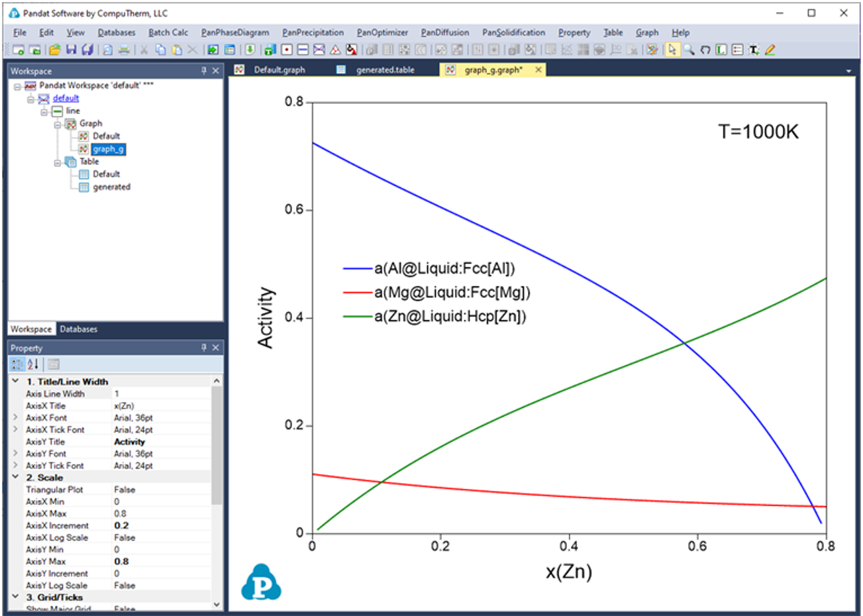Open the PanPhaseDiagram menu

coord(235,32)
